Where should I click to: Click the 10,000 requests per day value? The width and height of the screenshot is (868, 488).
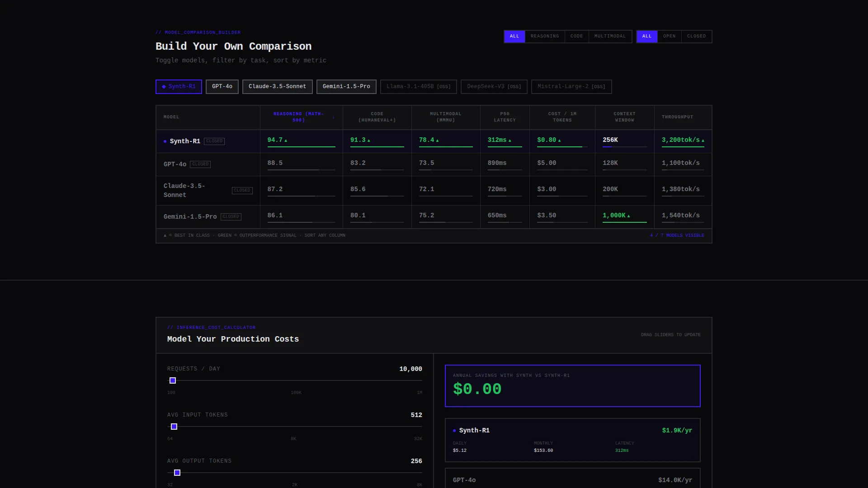[410, 369]
